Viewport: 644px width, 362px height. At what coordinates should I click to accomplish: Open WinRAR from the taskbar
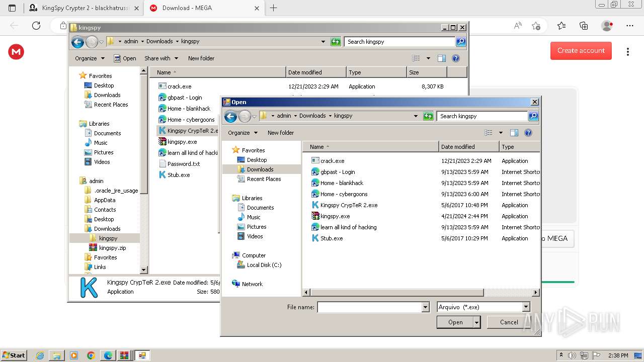[124, 355]
